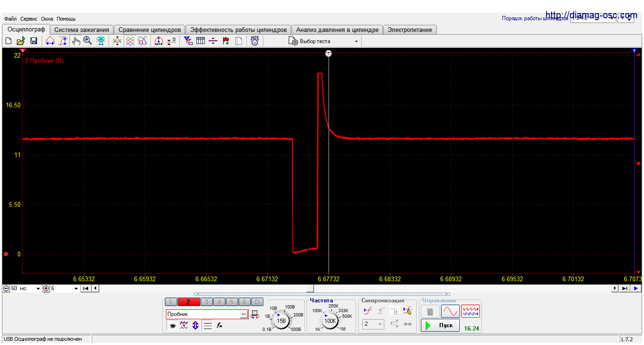
Task: Select the magnifier zoom tool
Action: pyautogui.click(x=88, y=41)
